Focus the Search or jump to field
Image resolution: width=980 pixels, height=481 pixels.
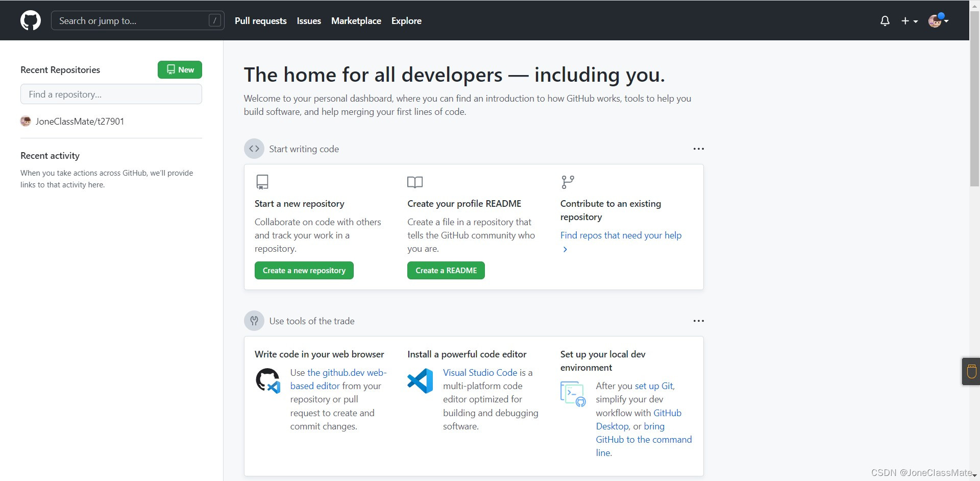pyautogui.click(x=138, y=20)
